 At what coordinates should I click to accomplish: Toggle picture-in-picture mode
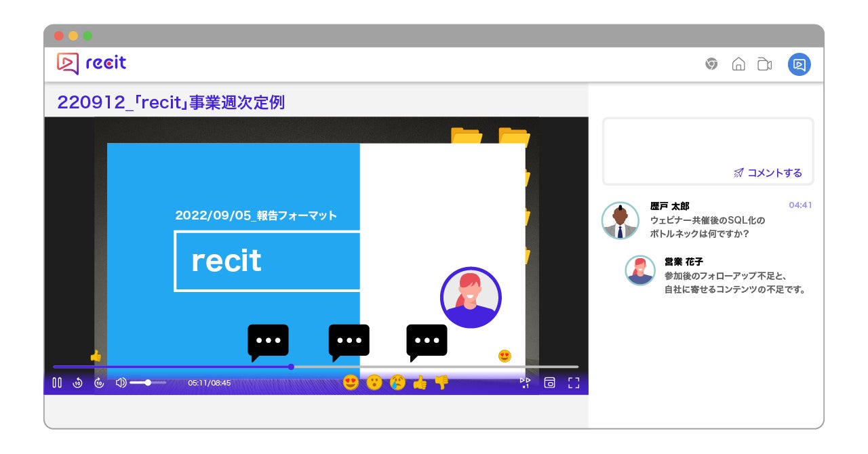click(x=550, y=383)
